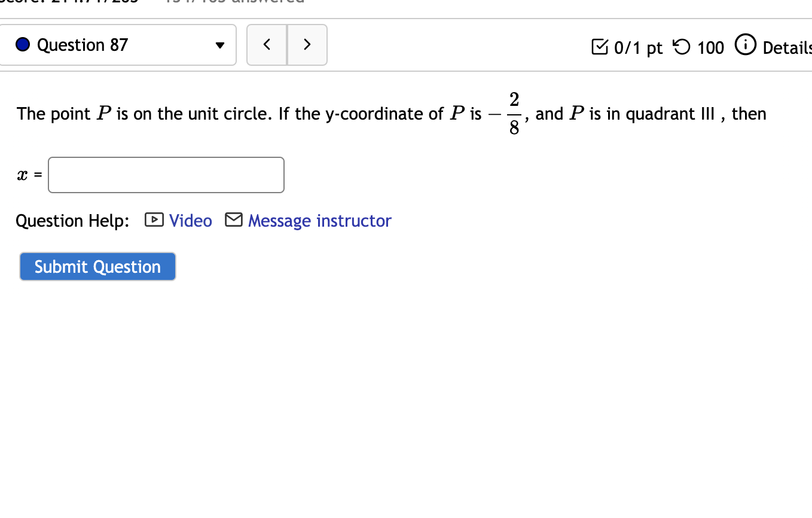
Task: Click the Message instructor link
Action: 319,220
